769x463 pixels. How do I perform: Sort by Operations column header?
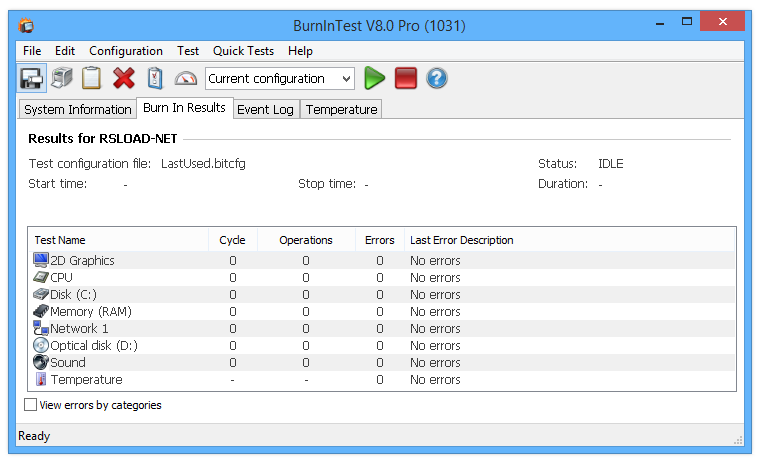pos(306,240)
